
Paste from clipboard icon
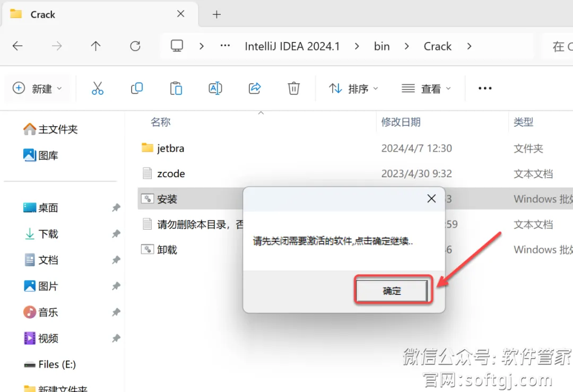tap(176, 89)
